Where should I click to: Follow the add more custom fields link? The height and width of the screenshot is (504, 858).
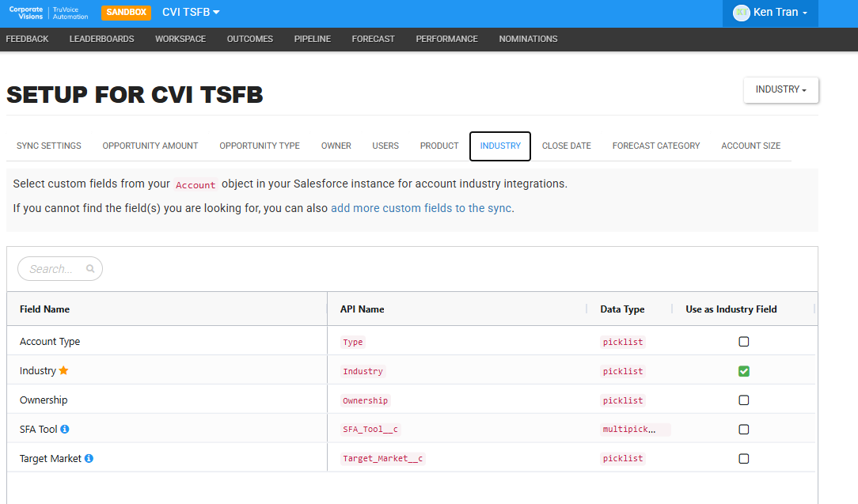click(421, 208)
